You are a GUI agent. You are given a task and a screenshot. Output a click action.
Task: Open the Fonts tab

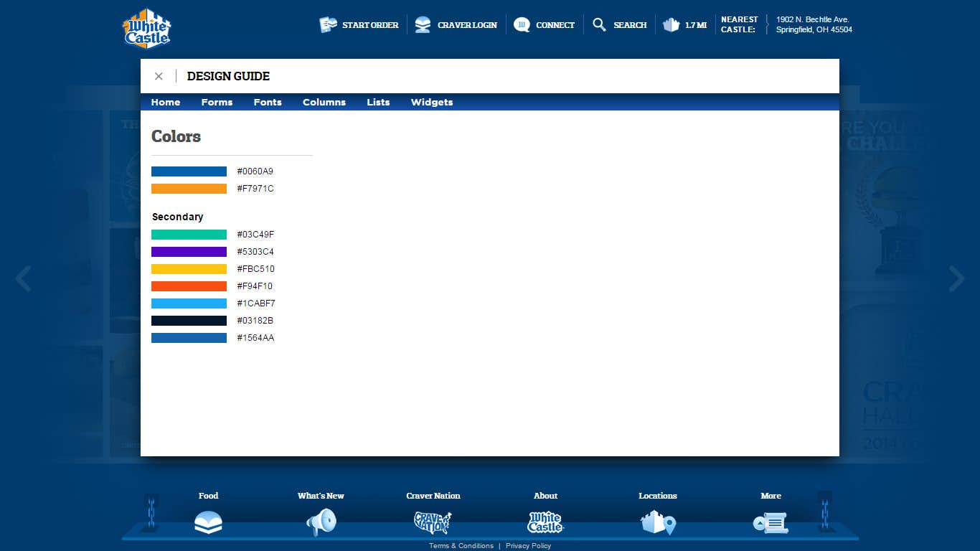point(268,102)
